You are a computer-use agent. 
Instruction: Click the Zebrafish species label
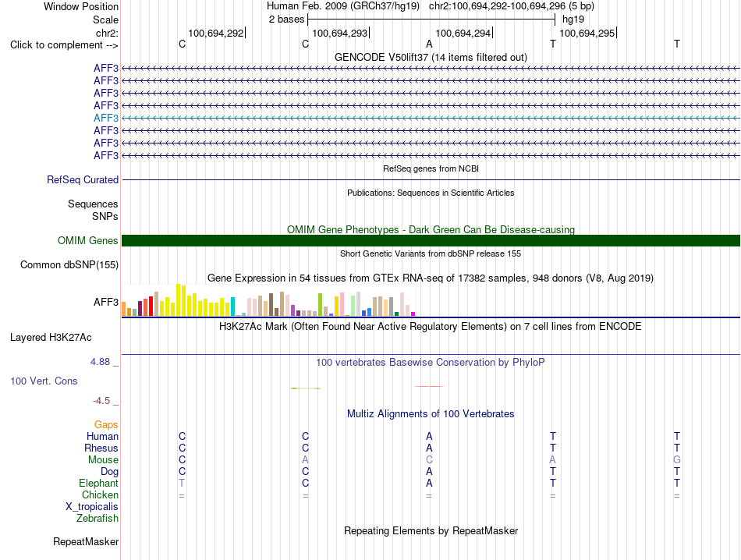point(97,519)
